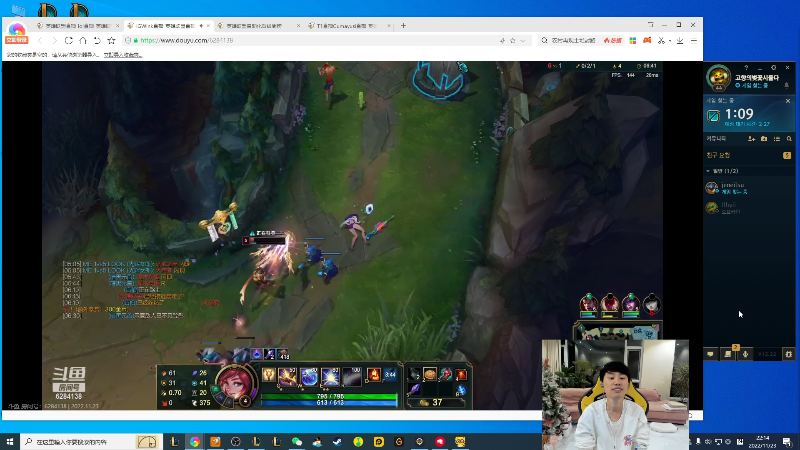Screen dimensions: 800x450
Task: Click the status message under summoner name
Action: [x=752, y=85]
